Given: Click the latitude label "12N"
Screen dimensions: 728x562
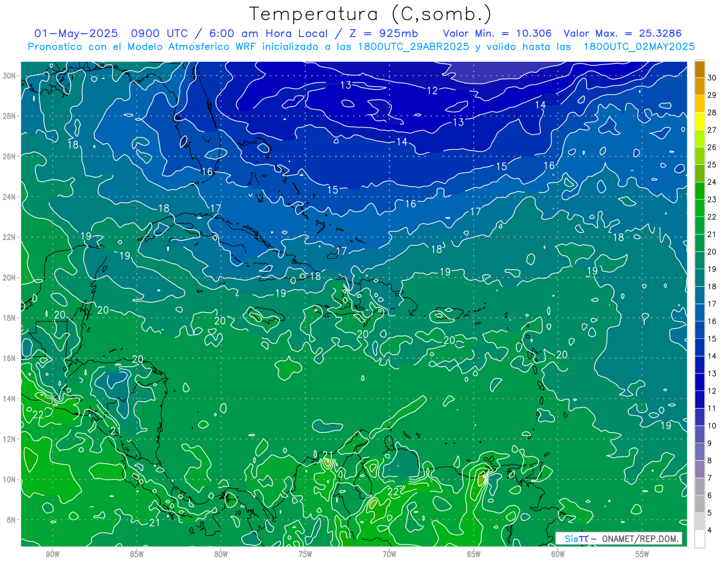Looking at the screenshot, I should 10,439.
